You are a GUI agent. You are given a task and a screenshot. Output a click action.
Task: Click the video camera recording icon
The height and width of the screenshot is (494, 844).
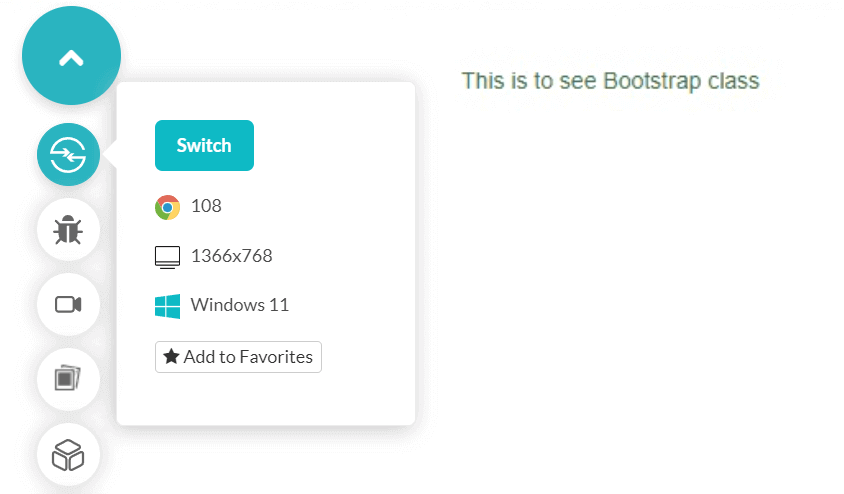68,305
